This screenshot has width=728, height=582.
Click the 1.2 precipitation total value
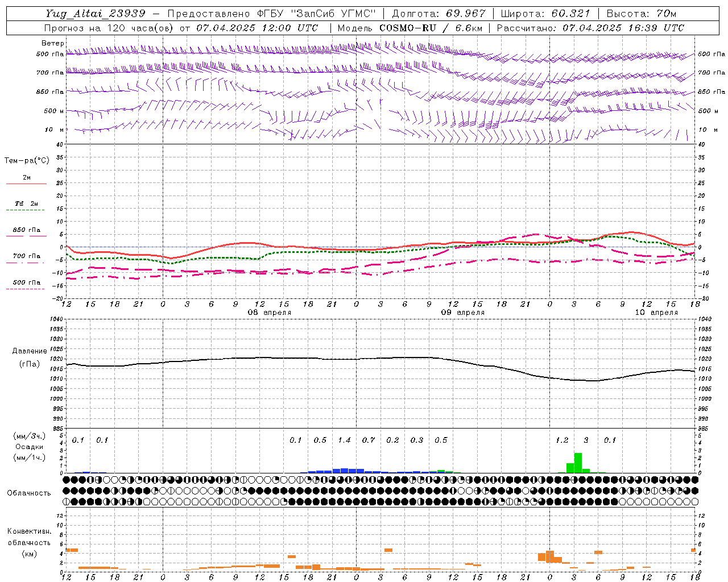click(562, 440)
